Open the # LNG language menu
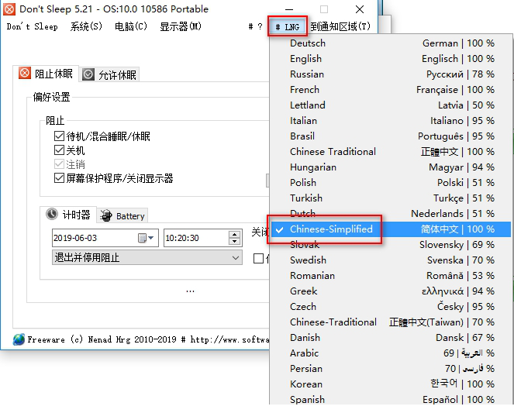Screen dimensions: 514x420 (288, 26)
